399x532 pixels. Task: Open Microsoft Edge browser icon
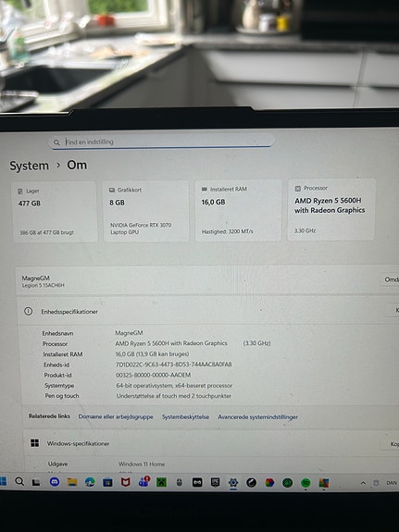coord(90,482)
